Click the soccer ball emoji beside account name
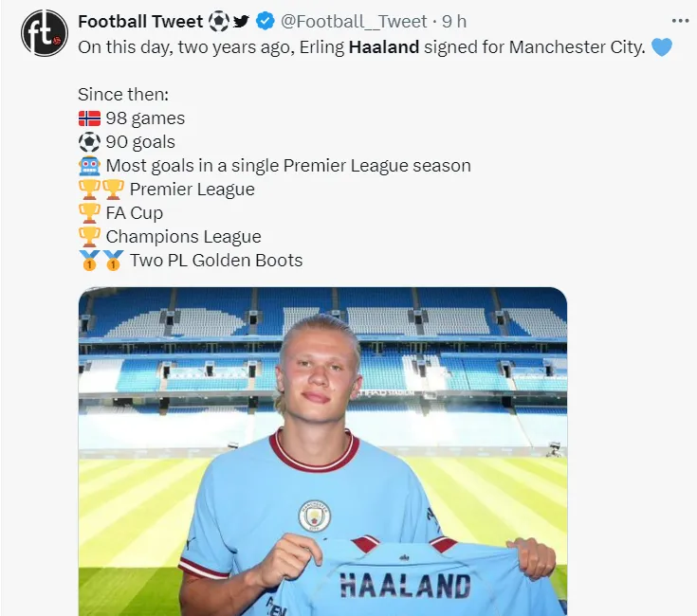Viewport: 697px width, 616px height. tap(218, 21)
